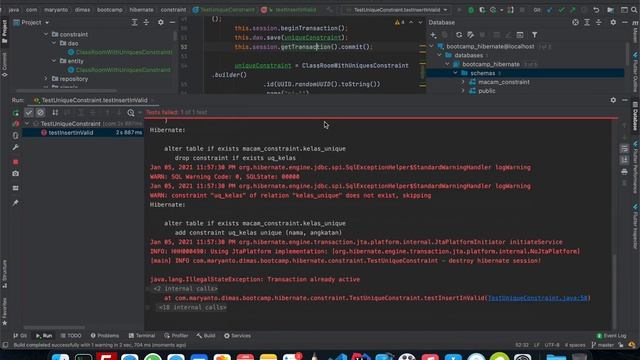The image size is (640, 360).
Task: Collapse the databases node
Action: pos(440,56)
